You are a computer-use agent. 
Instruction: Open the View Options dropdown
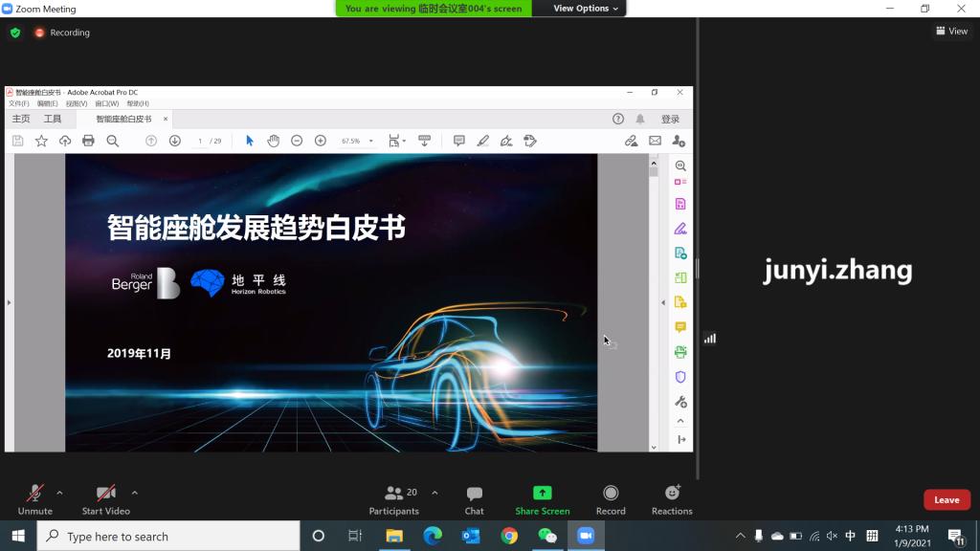[x=586, y=9]
